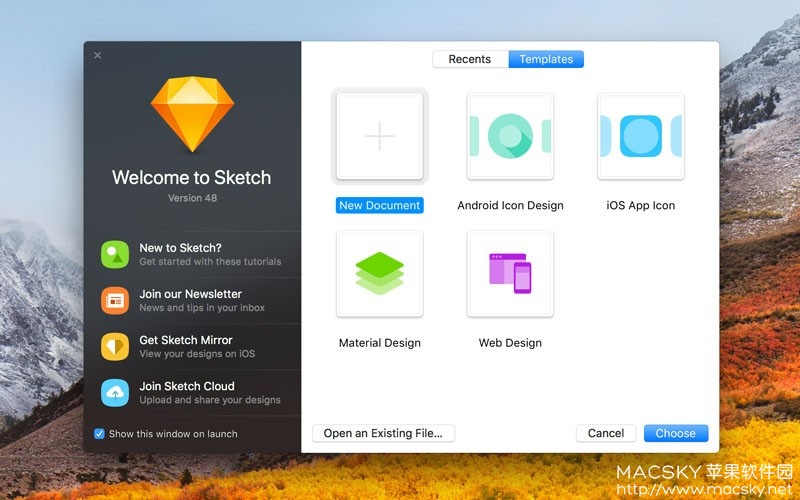Click the Android Icon Design label

[510, 205]
